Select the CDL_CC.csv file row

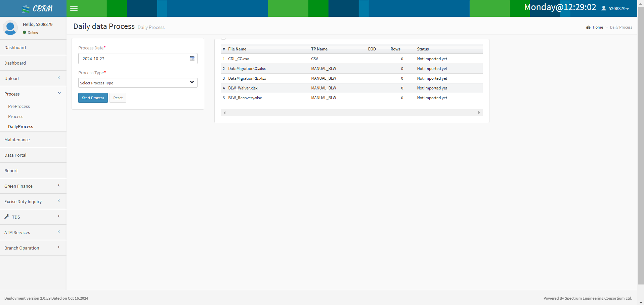click(352, 59)
